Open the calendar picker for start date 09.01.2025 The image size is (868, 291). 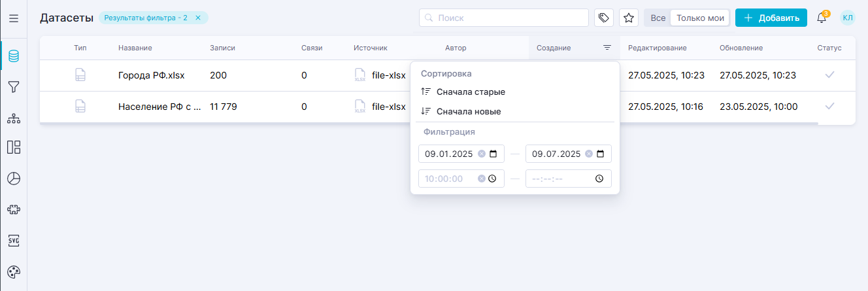[x=493, y=154]
